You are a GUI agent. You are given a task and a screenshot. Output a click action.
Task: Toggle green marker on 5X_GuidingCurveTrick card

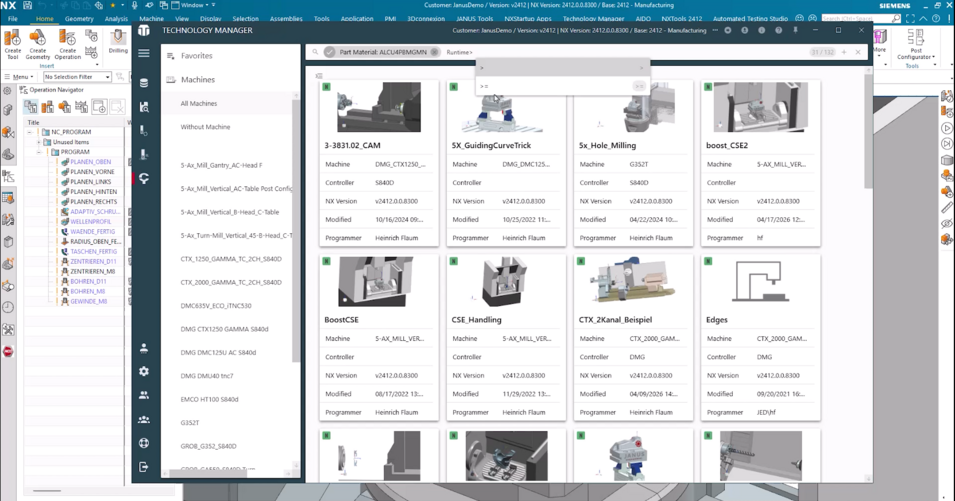454,87
